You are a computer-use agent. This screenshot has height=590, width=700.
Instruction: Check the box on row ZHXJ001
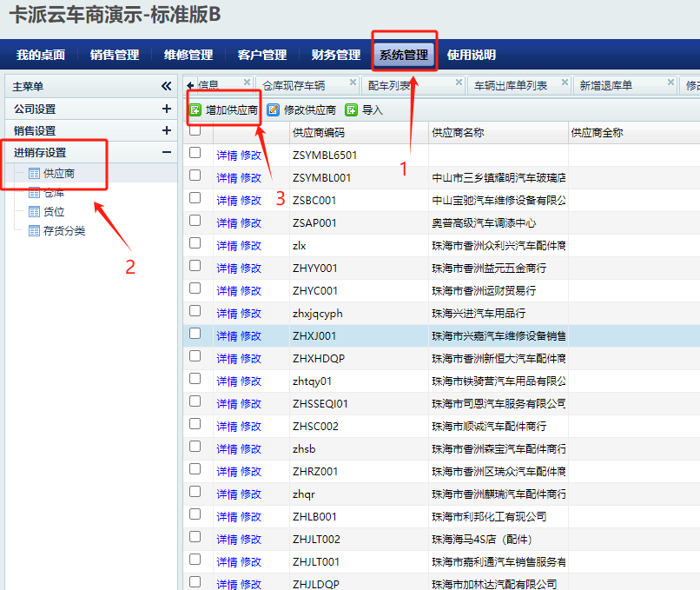pos(195,334)
